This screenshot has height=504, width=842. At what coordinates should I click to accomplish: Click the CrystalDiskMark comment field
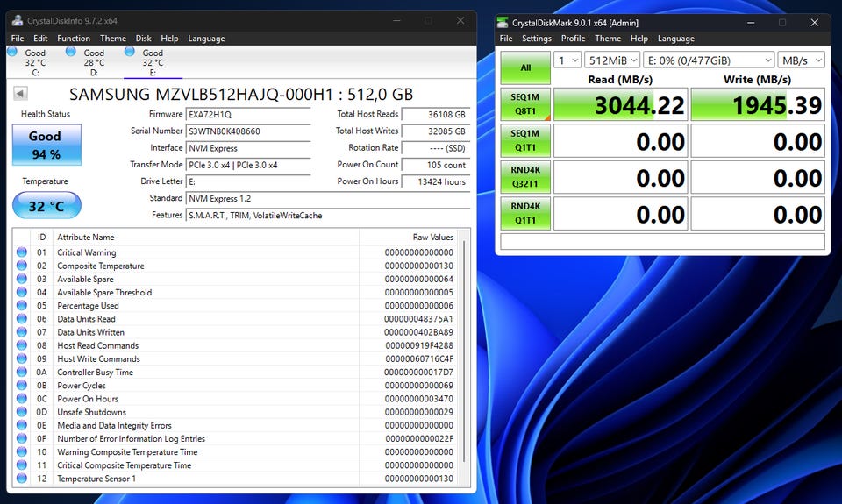pos(663,242)
